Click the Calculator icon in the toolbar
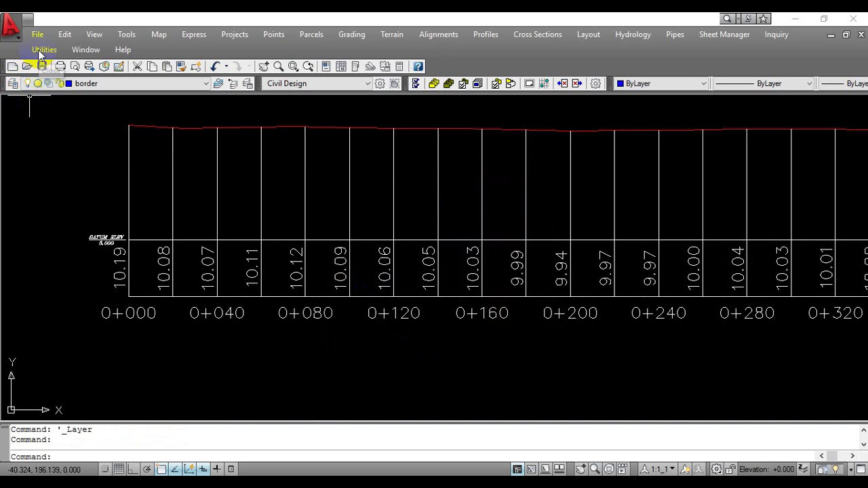 (x=399, y=66)
